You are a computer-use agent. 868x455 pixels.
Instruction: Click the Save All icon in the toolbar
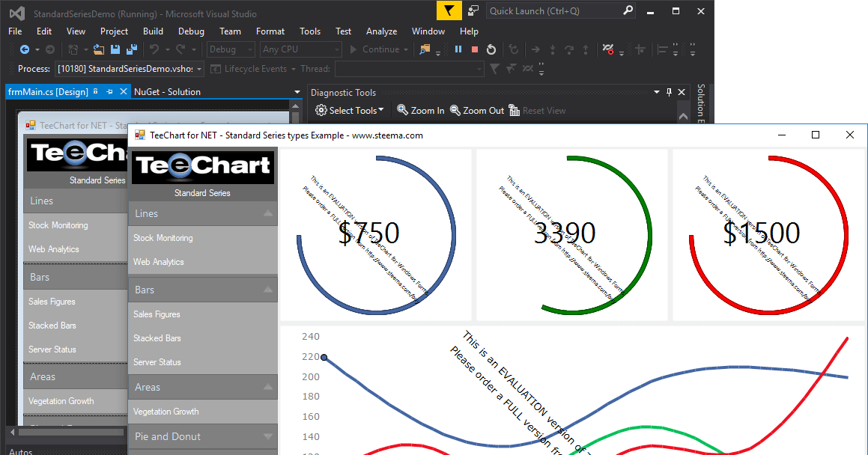coord(132,48)
